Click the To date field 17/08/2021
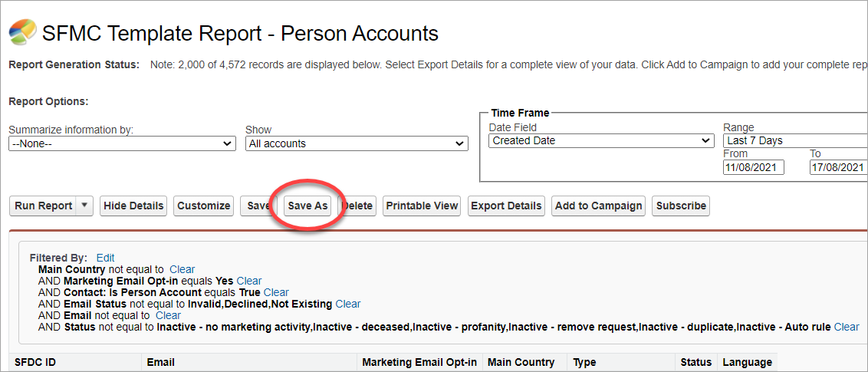868x372 pixels. [839, 167]
